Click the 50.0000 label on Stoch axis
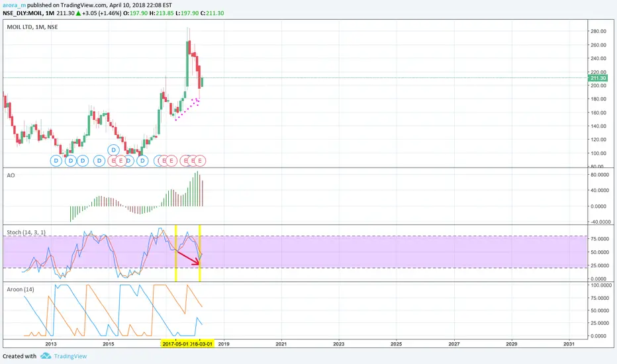The height and width of the screenshot is (364, 617). coord(600,252)
